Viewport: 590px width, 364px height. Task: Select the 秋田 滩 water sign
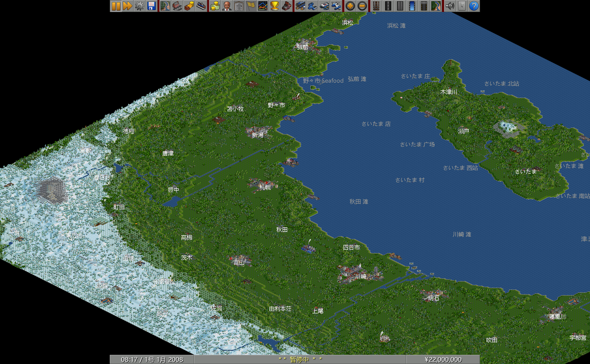(359, 201)
